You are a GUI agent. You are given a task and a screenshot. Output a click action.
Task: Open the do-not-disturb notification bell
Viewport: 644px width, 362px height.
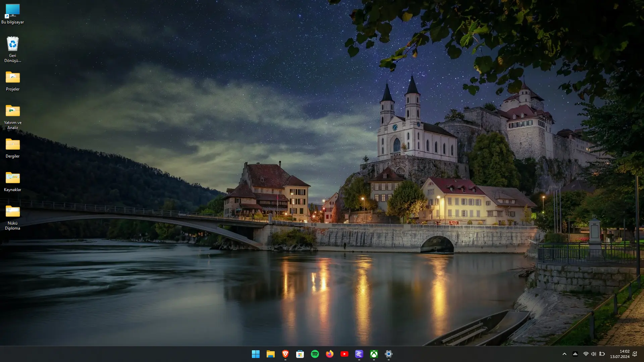point(635,354)
